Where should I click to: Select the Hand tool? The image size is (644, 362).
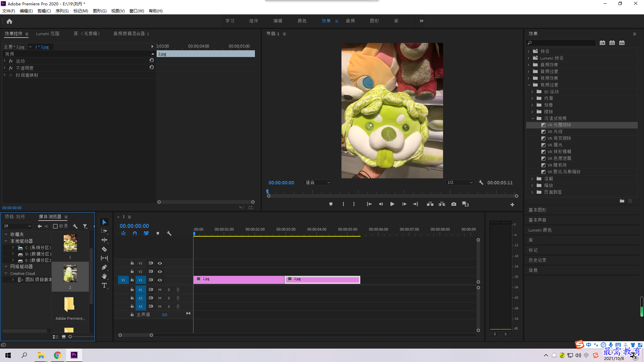(x=104, y=276)
